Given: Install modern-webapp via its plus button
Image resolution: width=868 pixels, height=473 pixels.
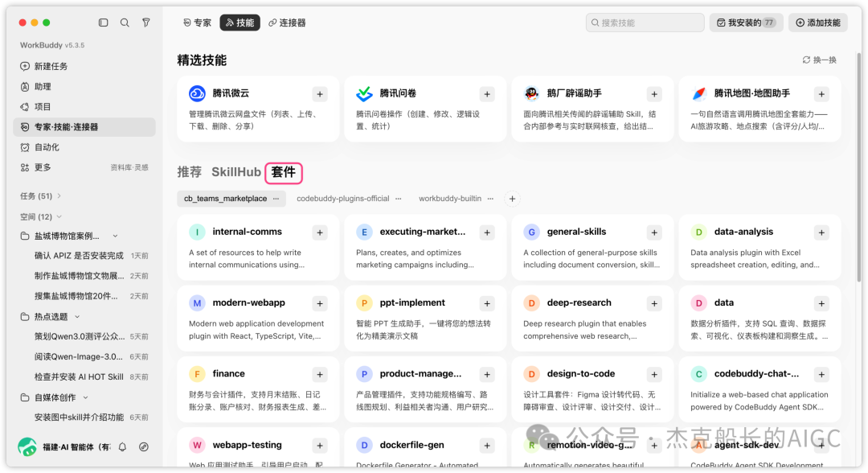Looking at the screenshot, I should (x=320, y=303).
